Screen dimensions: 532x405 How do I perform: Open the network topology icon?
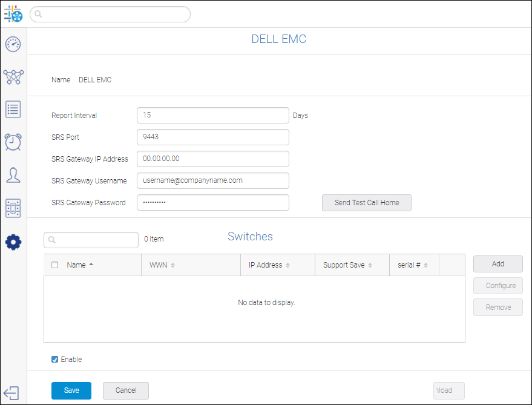click(13, 77)
